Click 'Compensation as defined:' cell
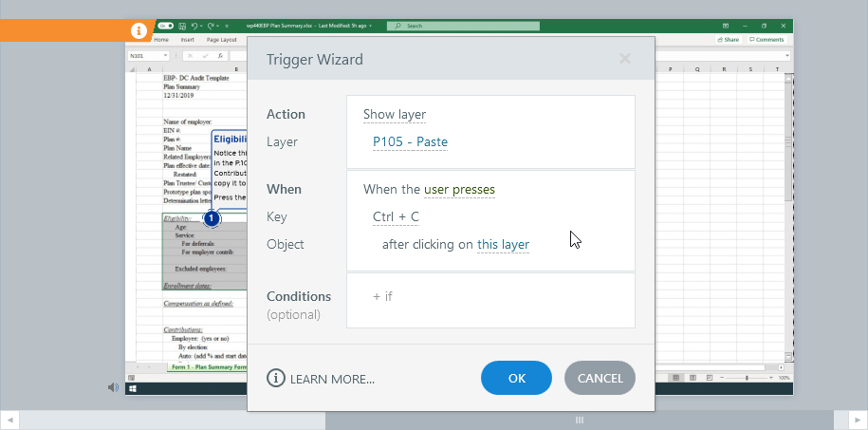 [198, 304]
